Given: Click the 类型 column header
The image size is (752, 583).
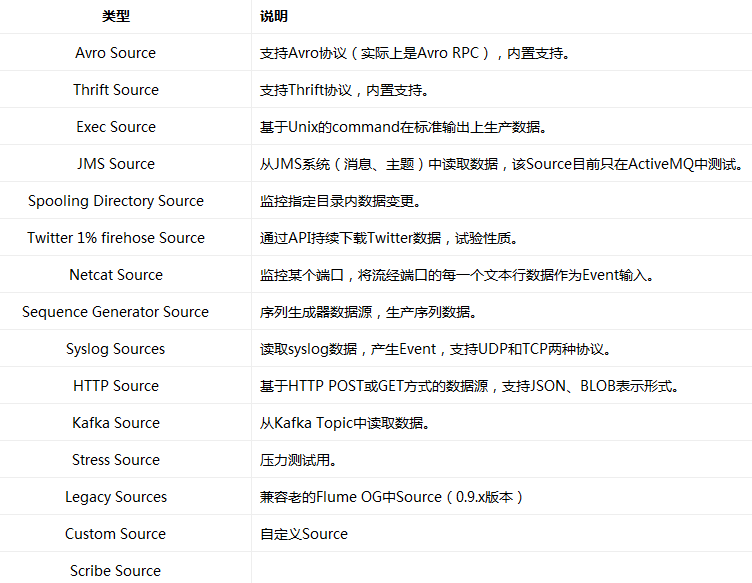Looking at the screenshot, I should (116, 16).
